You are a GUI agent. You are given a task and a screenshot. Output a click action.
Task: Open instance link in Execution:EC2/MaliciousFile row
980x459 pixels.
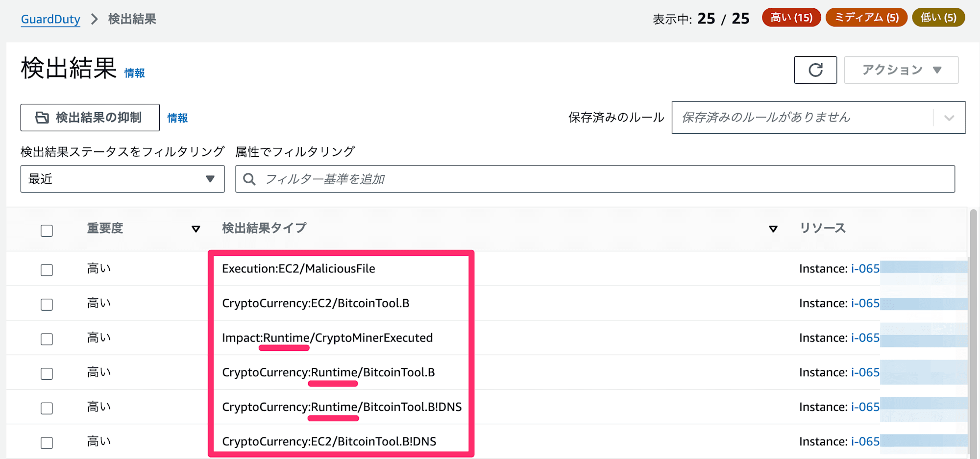point(865,268)
